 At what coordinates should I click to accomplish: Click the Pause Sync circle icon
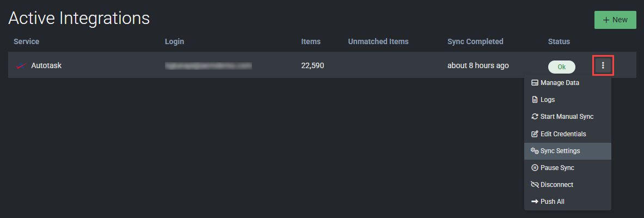point(535,168)
